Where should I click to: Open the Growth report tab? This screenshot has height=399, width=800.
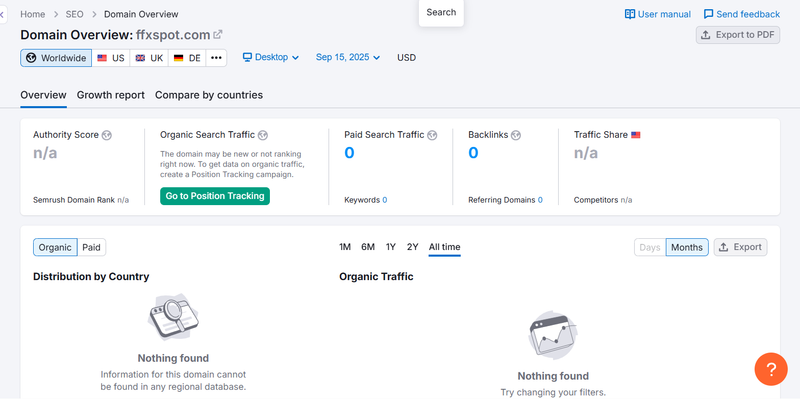[111, 95]
